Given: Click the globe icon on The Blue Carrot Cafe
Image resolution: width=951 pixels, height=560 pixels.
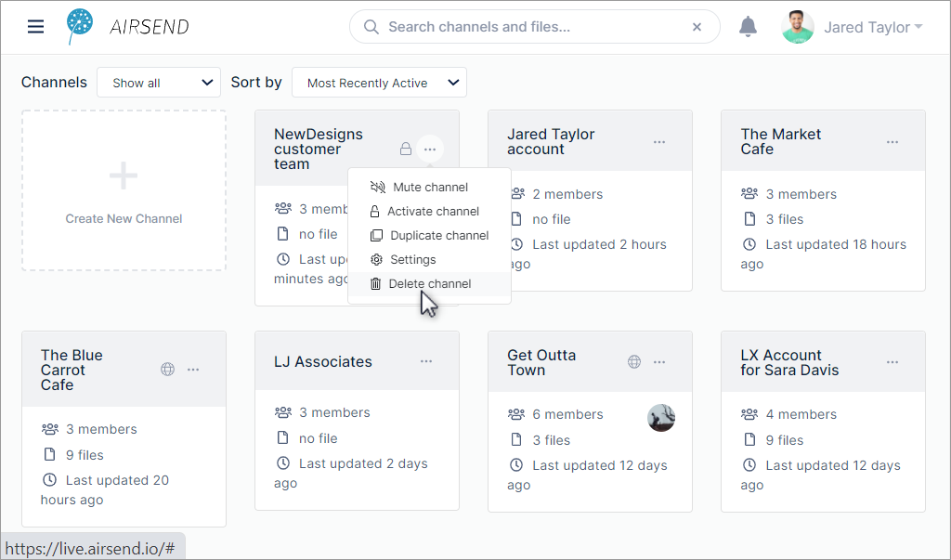Looking at the screenshot, I should (x=167, y=369).
